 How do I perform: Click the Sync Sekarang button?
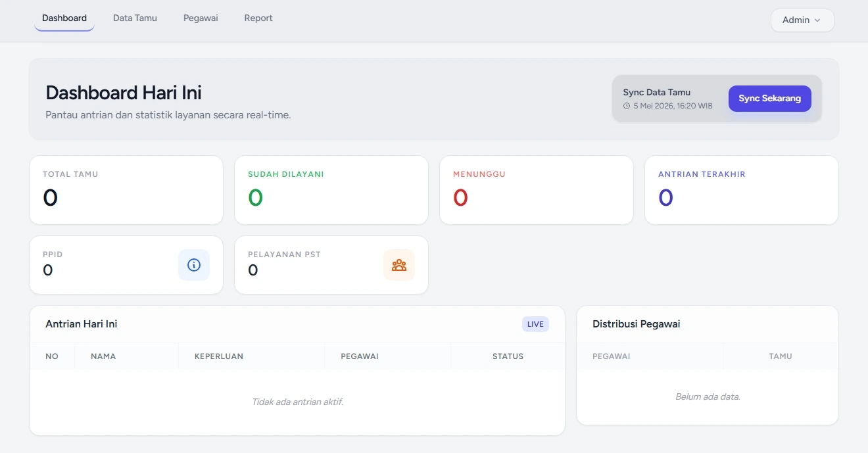pos(770,99)
